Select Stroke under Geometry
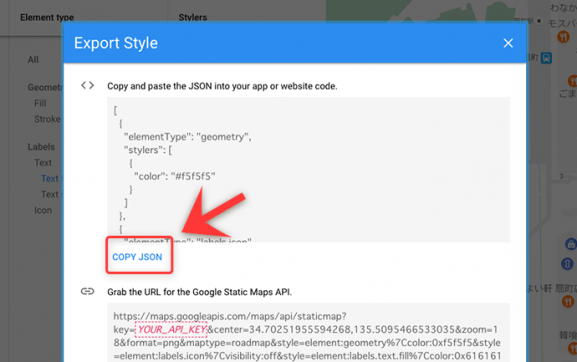577x362 pixels. pos(47,119)
